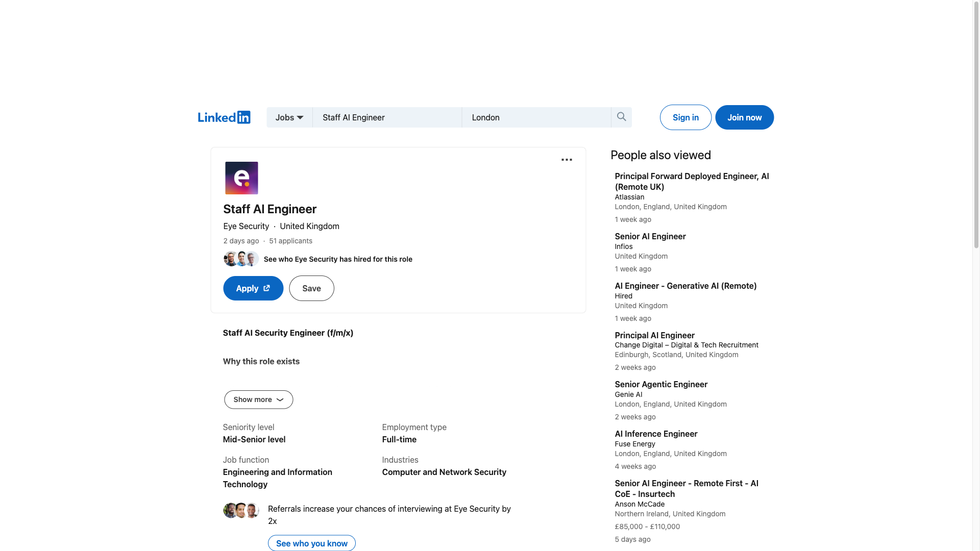Expand the description with Show more
The image size is (980, 551).
pyautogui.click(x=258, y=399)
